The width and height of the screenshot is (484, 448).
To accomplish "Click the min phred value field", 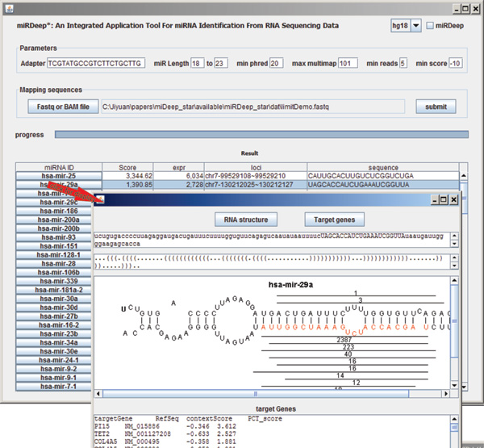I will [275, 63].
